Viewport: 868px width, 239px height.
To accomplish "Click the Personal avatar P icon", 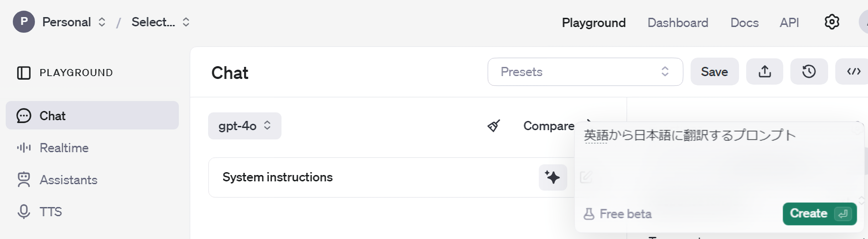I will 24,22.
